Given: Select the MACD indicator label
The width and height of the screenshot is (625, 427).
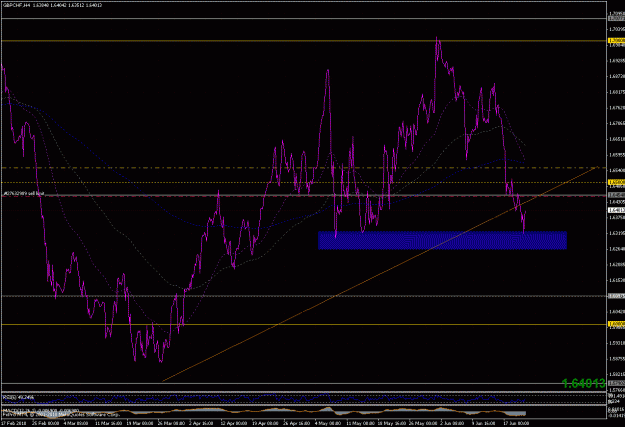Looking at the screenshot, I should tap(41, 410).
